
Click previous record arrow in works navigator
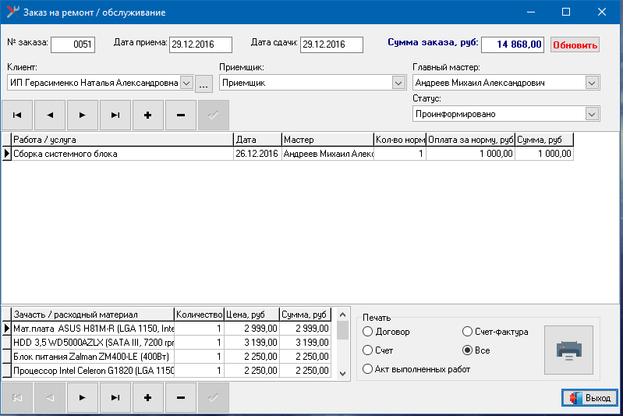pos(50,115)
